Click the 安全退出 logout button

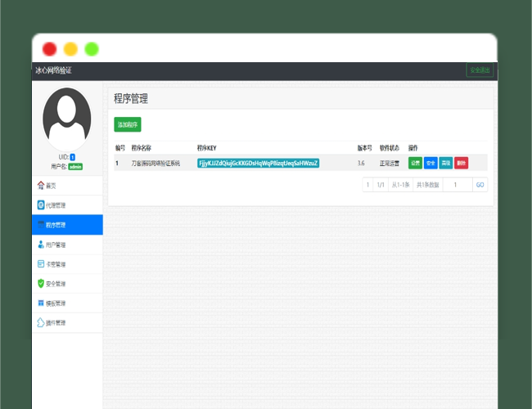(x=480, y=70)
